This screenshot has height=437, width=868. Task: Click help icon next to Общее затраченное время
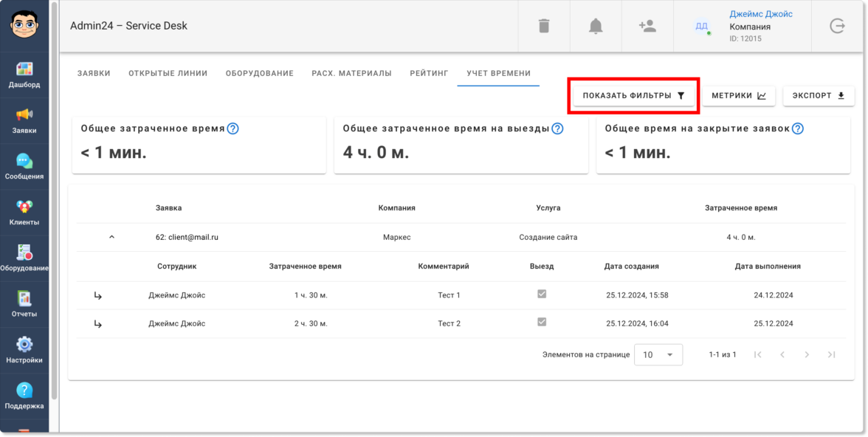pos(232,128)
